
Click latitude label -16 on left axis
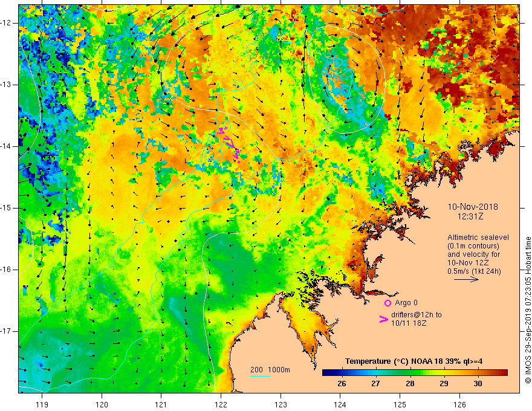6,270
